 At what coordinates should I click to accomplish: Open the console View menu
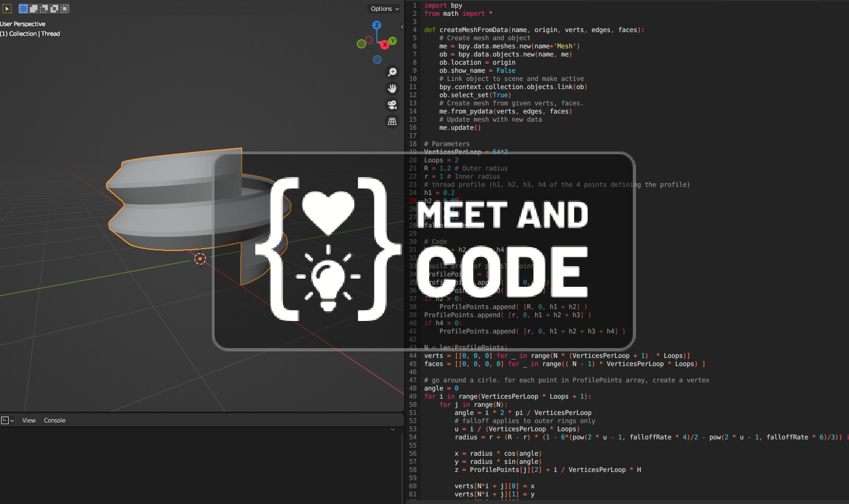[29, 420]
